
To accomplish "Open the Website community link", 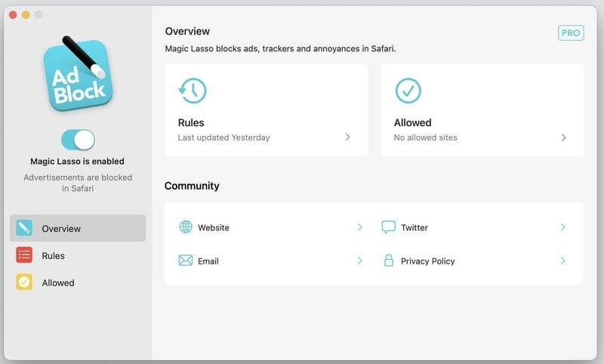I will (x=214, y=227).
